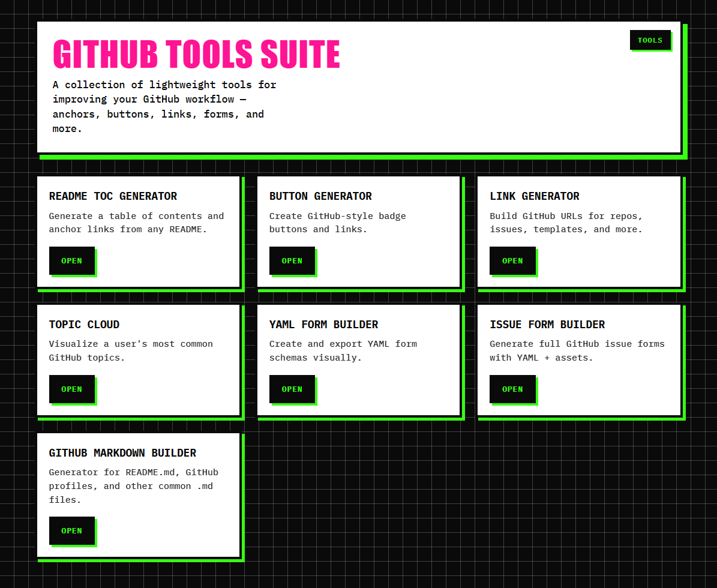The image size is (717, 588).
Task: Open the Topic Cloud tool
Action: pos(71,389)
